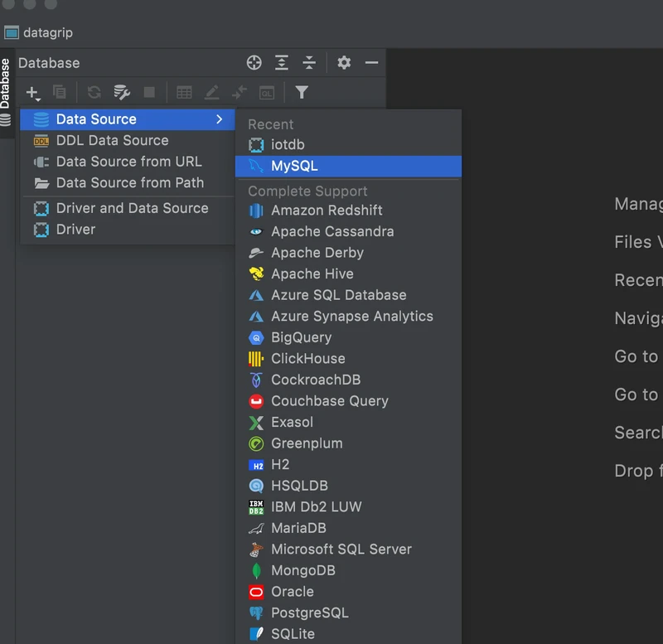Click the Expand All icon
Viewport: 663px width, 644px height.
click(x=282, y=63)
